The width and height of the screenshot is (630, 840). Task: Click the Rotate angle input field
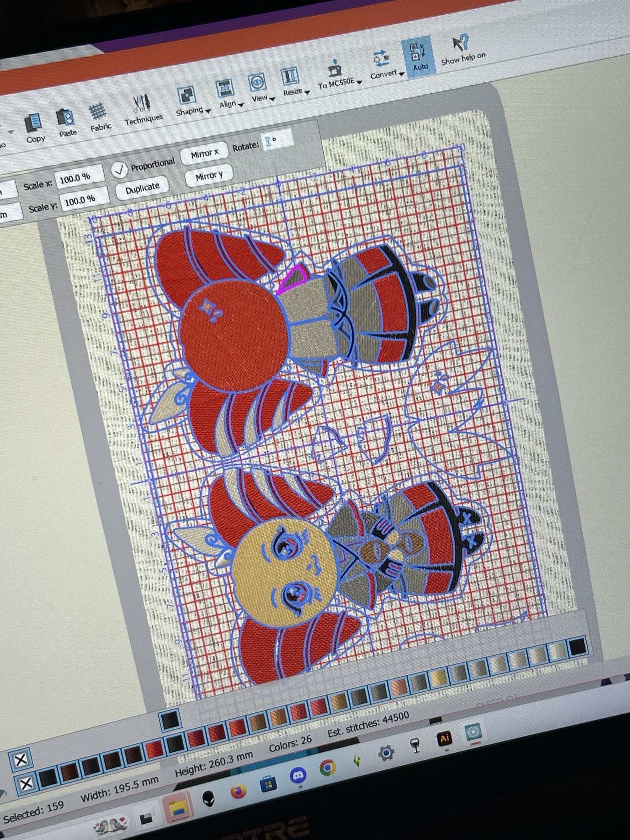tap(277, 140)
